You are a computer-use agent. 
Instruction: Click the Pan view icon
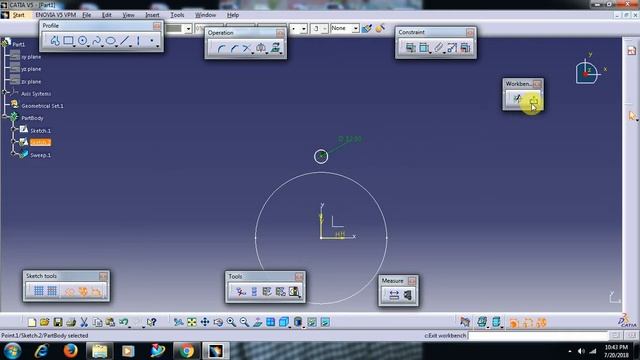205,322
